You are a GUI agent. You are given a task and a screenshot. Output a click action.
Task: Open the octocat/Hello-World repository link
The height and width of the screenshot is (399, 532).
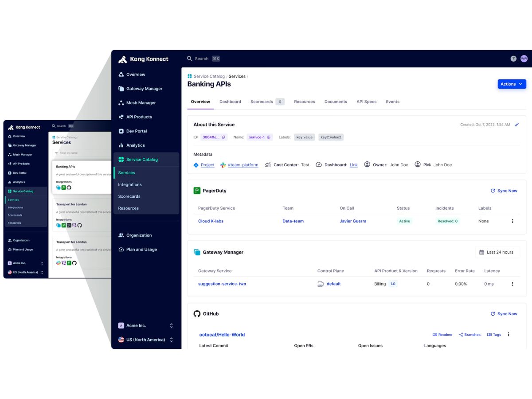[x=222, y=335]
